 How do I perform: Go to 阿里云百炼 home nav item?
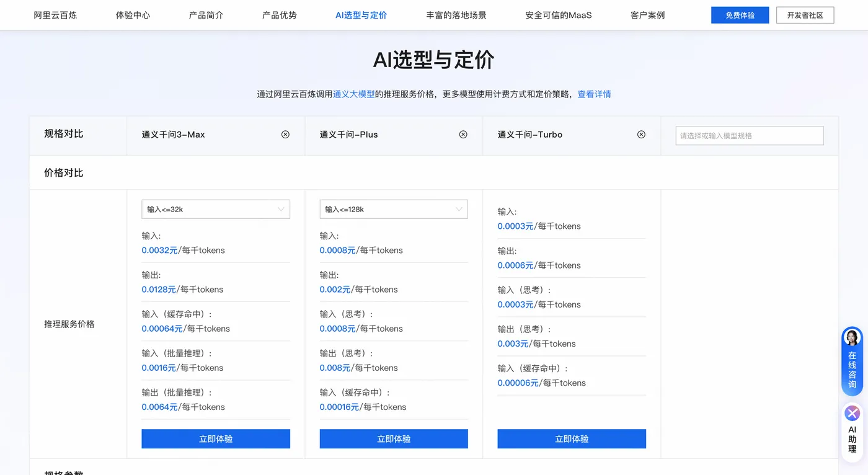(55, 15)
